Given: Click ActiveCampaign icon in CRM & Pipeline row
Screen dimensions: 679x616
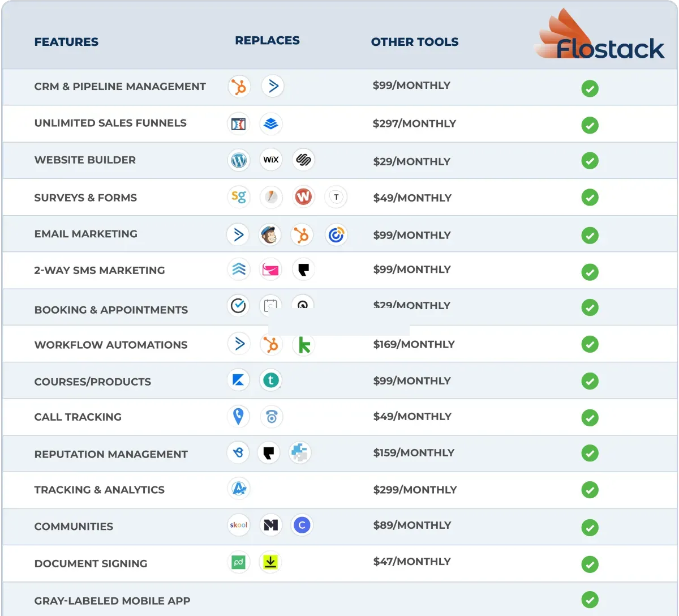Looking at the screenshot, I should pyautogui.click(x=273, y=86).
